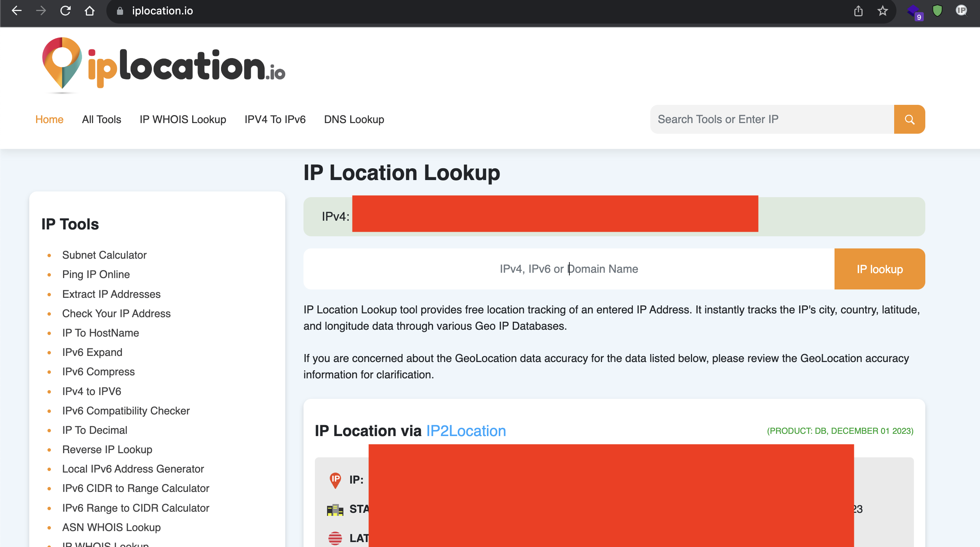The height and width of the screenshot is (547, 980).
Task: Click the IP Location Lookup heading
Action: click(402, 173)
